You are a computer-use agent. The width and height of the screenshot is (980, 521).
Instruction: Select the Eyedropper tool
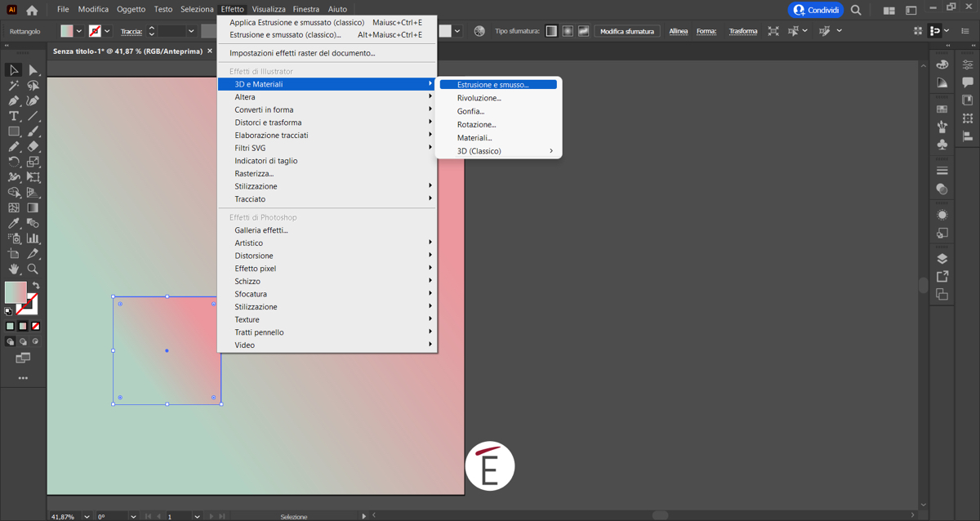14,223
